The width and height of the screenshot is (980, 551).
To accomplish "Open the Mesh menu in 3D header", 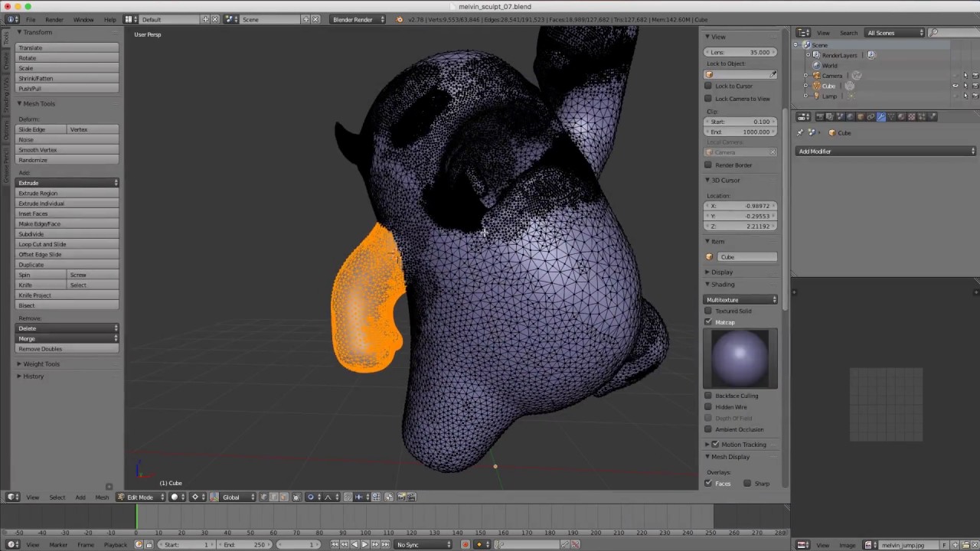I will [102, 497].
